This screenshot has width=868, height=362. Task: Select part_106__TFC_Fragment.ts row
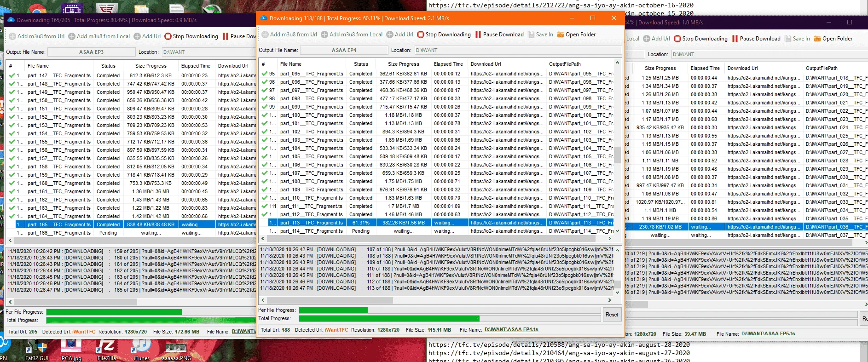437,165
